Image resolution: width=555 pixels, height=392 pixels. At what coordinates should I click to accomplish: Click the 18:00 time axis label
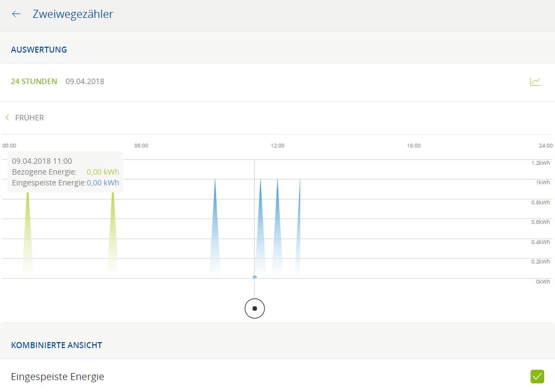tap(414, 146)
